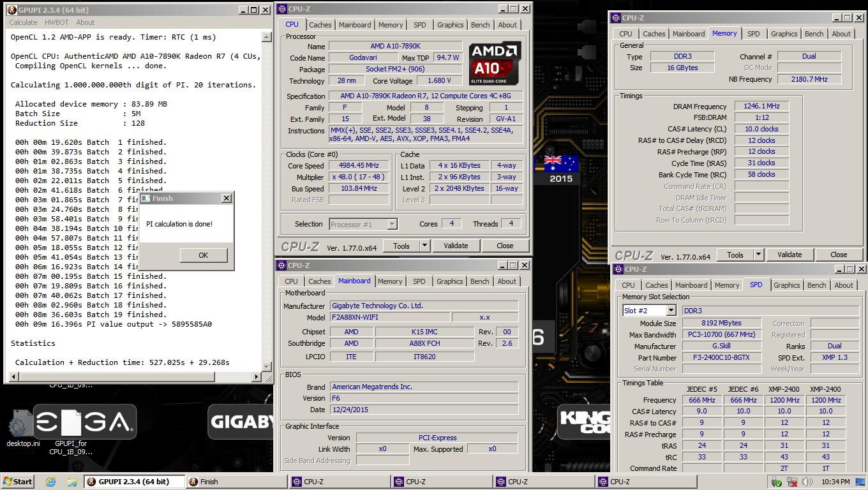
Task: Open the Calculate menu in GPUPI
Action: coord(23,22)
